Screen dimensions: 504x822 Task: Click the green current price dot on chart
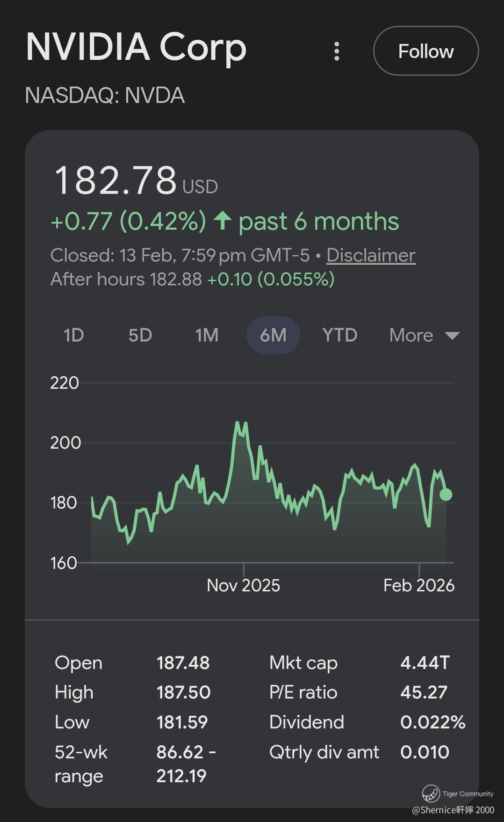446,495
